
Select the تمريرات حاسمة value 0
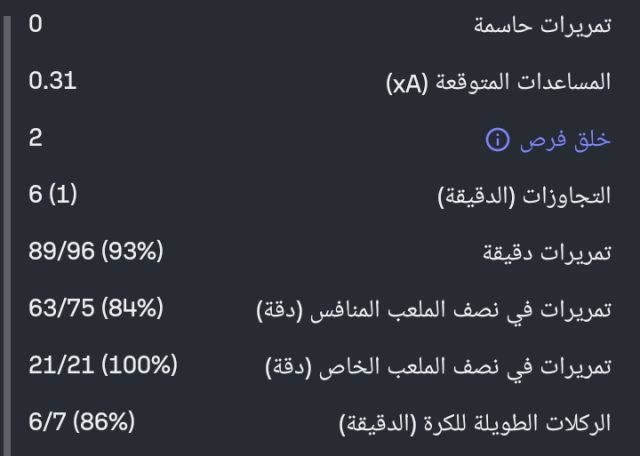pyautogui.click(x=36, y=24)
